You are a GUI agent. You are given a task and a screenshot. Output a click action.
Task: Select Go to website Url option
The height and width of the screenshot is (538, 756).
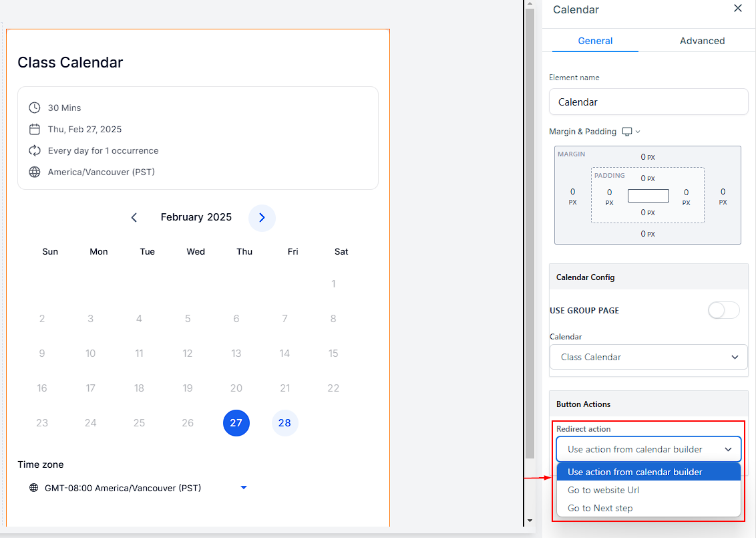(603, 490)
